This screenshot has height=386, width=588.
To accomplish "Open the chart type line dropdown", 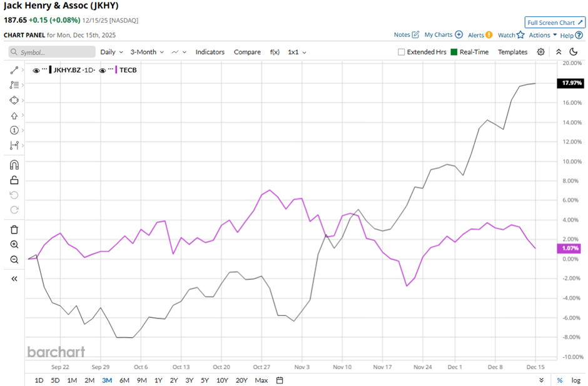I will 179,52.
